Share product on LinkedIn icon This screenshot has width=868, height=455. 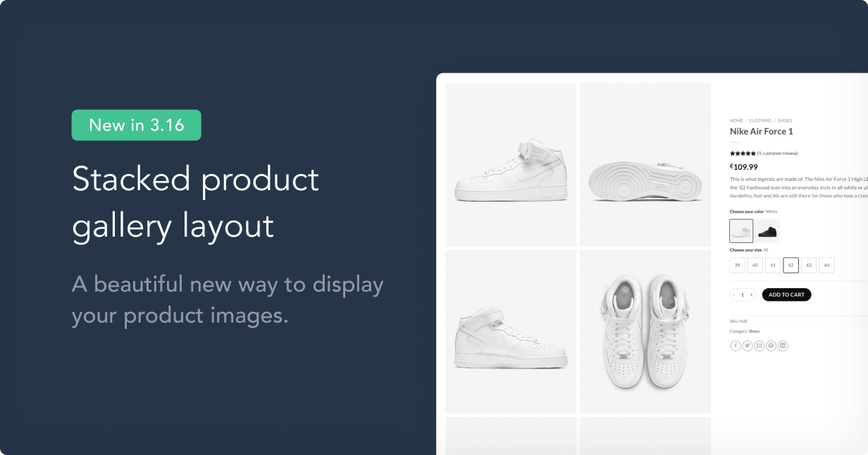[x=783, y=346]
